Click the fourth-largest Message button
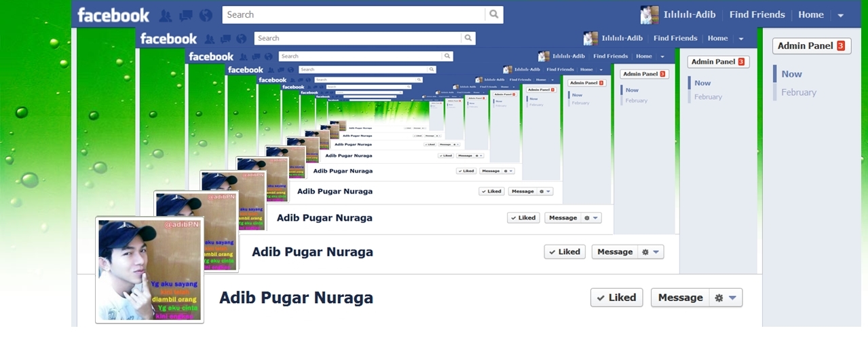The height and width of the screenshot is (337, 868). pyautogui.click(x=523, y=192)
